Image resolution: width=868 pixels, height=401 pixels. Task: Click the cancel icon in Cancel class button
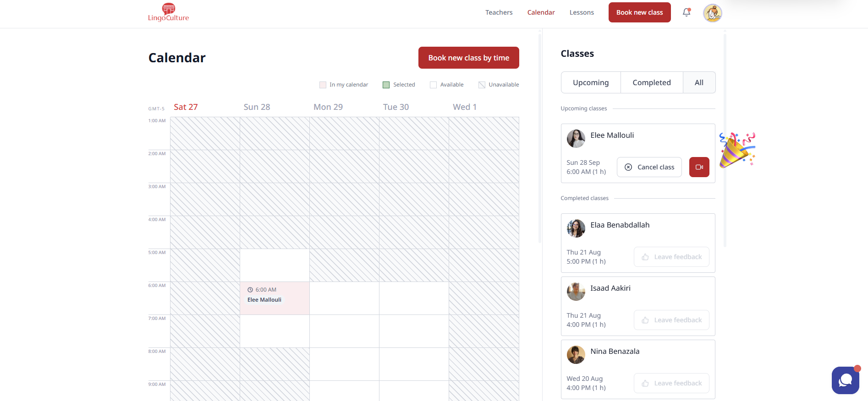[x=628, y=167]
